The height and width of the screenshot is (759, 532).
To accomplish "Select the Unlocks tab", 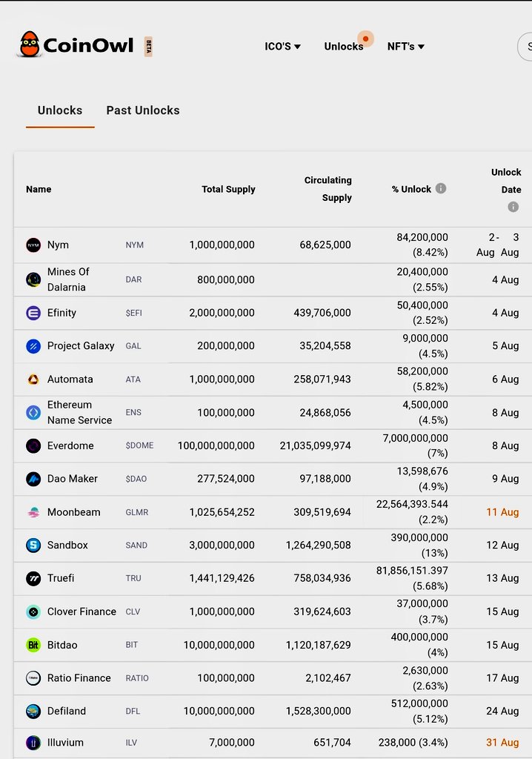I will 60,110.
